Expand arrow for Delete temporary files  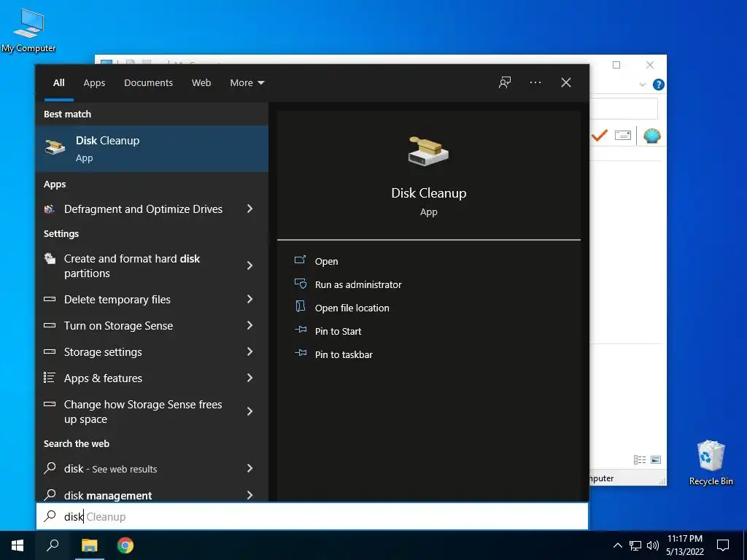(x=249, y=299)
